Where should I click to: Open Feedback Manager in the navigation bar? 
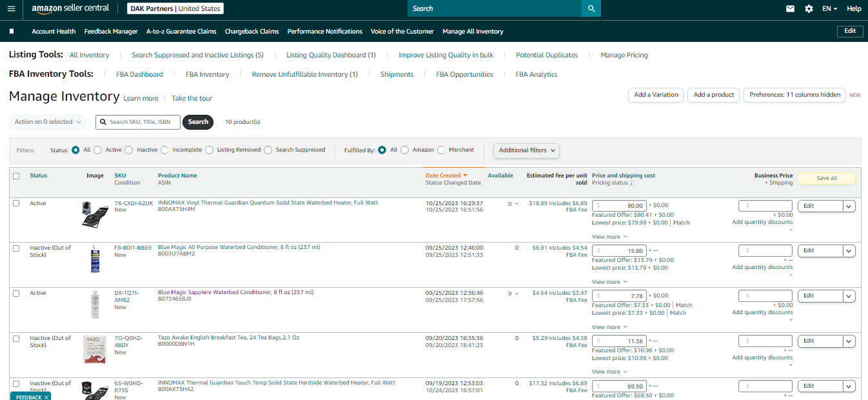click(111, 31)
